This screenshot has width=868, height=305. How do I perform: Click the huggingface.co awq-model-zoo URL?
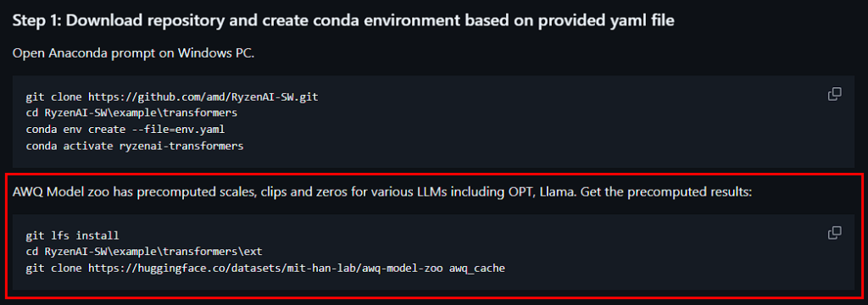[x=265, y=269]
